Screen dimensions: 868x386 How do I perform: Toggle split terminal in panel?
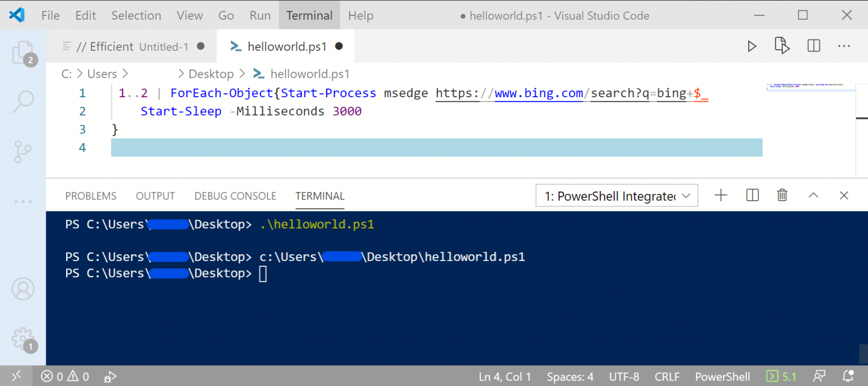[x=752, y=196]
